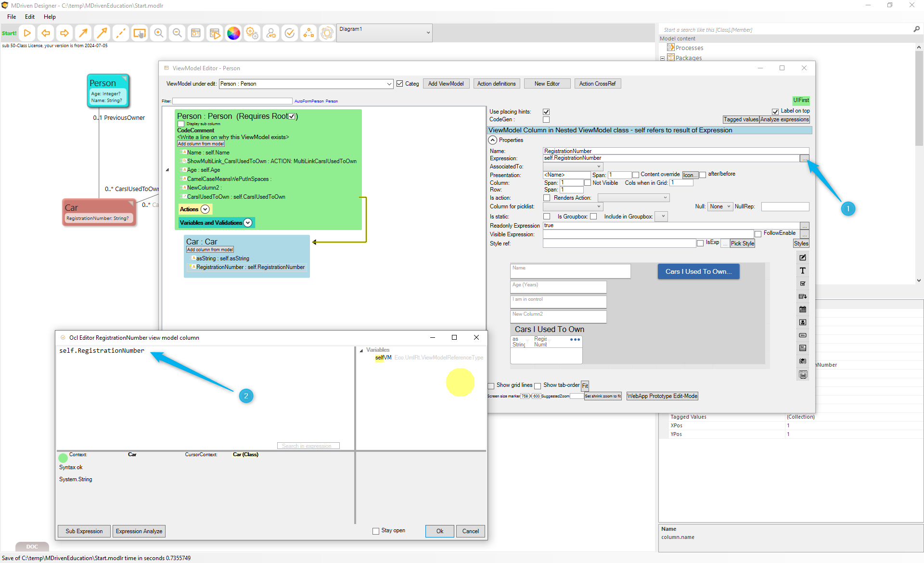924x563 pixels.
Task: Open the File menu
Action: point(12,17)
